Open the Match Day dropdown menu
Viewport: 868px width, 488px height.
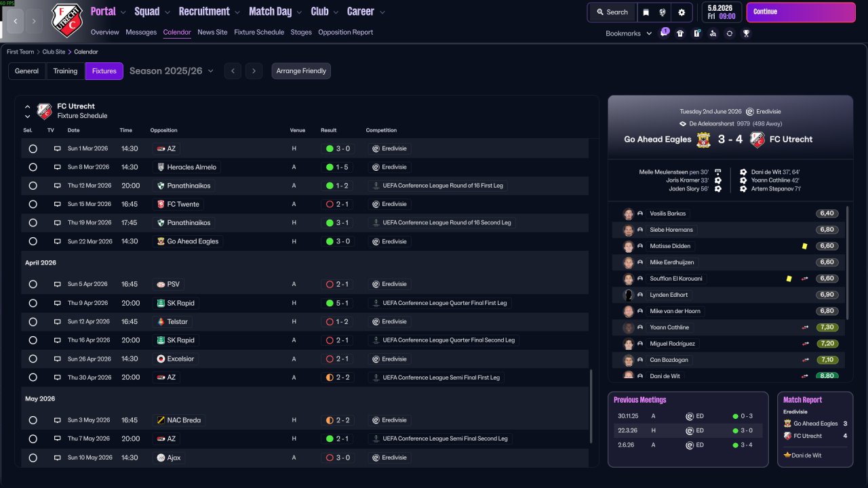point(276,12)
